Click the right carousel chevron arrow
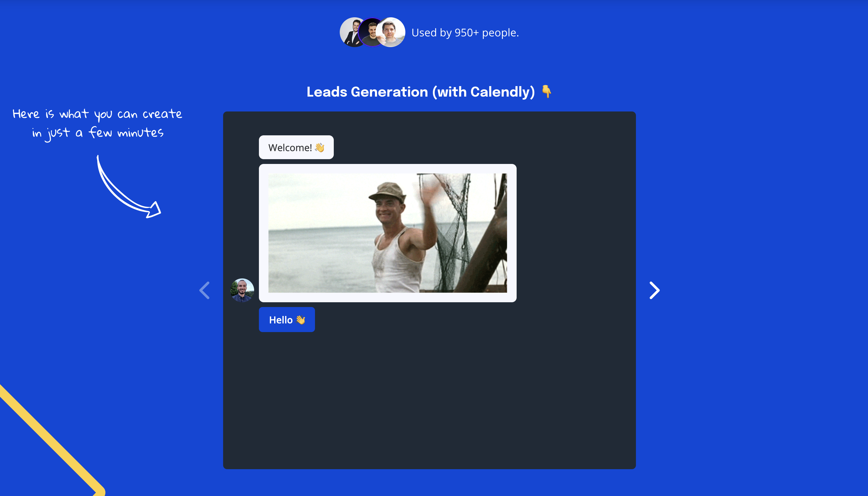The height and width of the screenshot is (496, 868). pos(654,290)
